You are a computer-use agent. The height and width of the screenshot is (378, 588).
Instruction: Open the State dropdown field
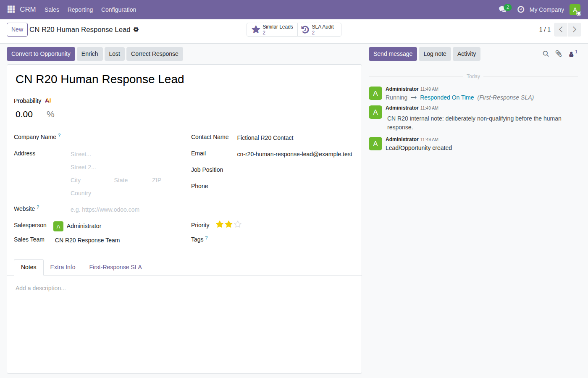coord(131,180)
